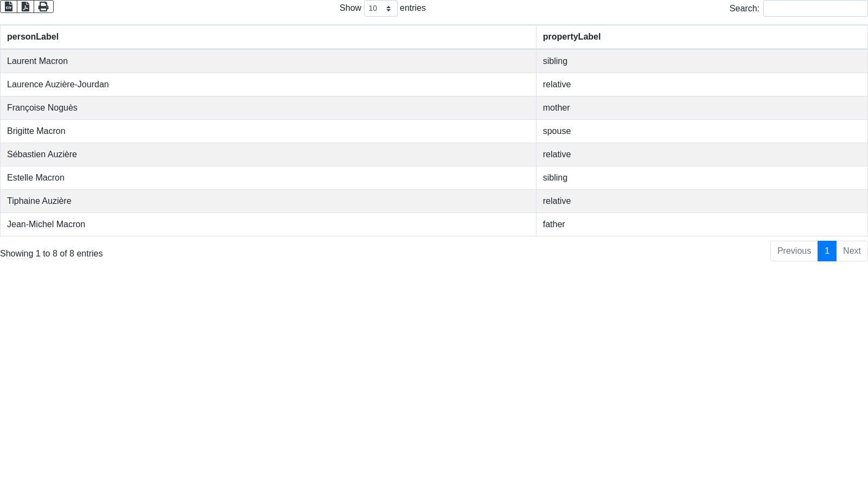
Task: Click into the Search input field
Action: (x=815, y=9)
